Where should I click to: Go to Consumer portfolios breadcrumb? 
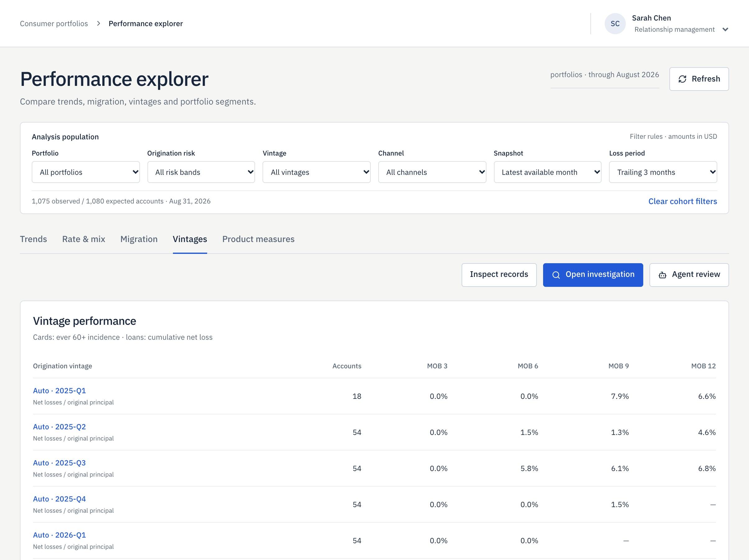[54, 23]
